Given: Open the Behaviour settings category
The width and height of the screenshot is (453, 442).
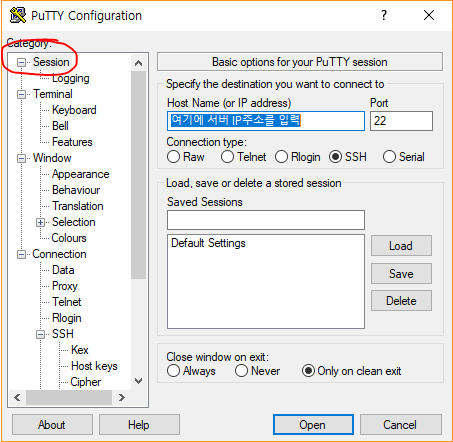Looking at the screenshot, I should 76,190.
